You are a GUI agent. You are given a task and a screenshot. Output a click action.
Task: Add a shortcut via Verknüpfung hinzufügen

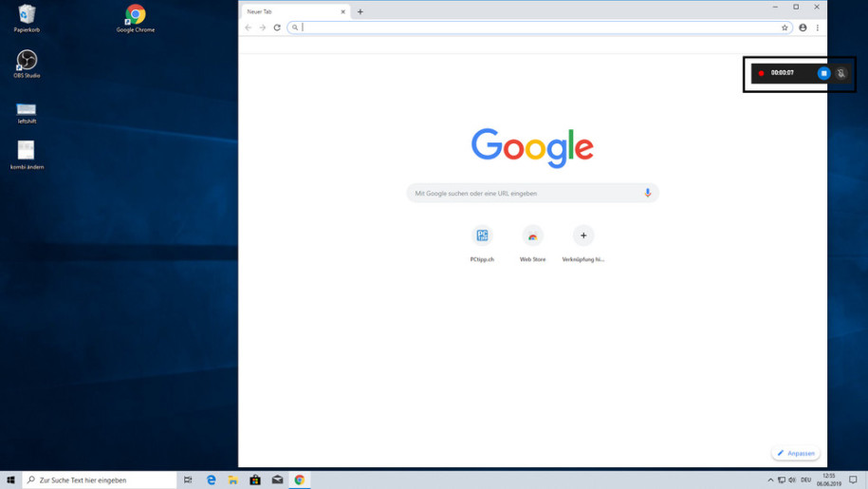pos(582,244)
